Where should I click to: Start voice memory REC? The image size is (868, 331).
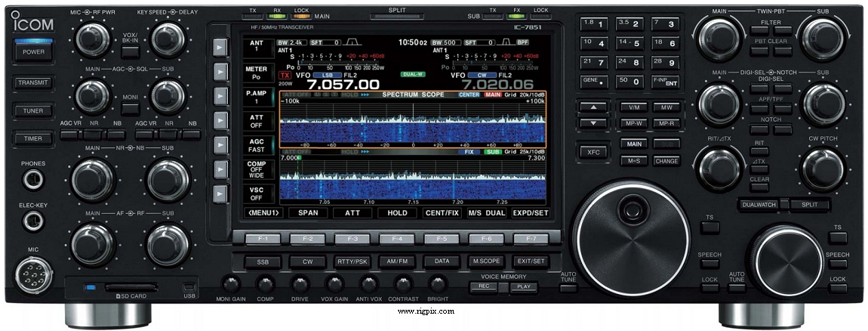pos(483,287)
